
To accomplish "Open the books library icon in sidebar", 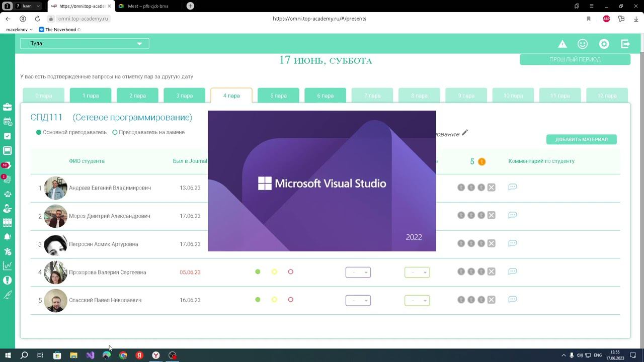I will tap(8, 222).
